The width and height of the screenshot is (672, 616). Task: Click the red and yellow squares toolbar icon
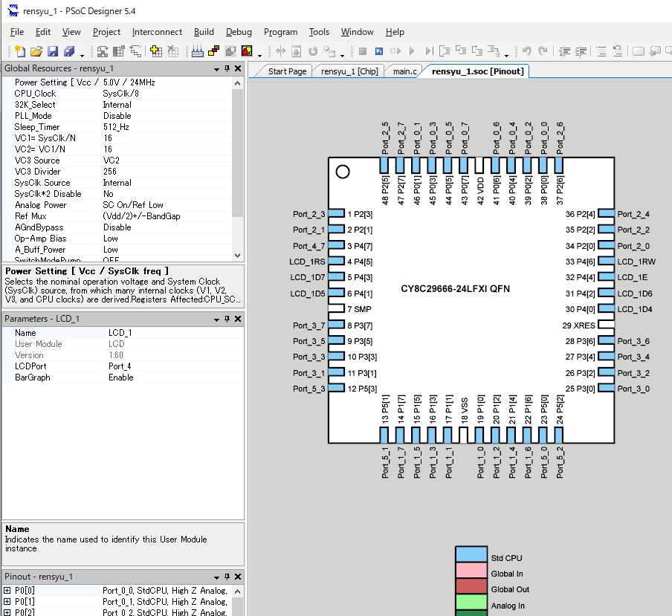point(247,51)
